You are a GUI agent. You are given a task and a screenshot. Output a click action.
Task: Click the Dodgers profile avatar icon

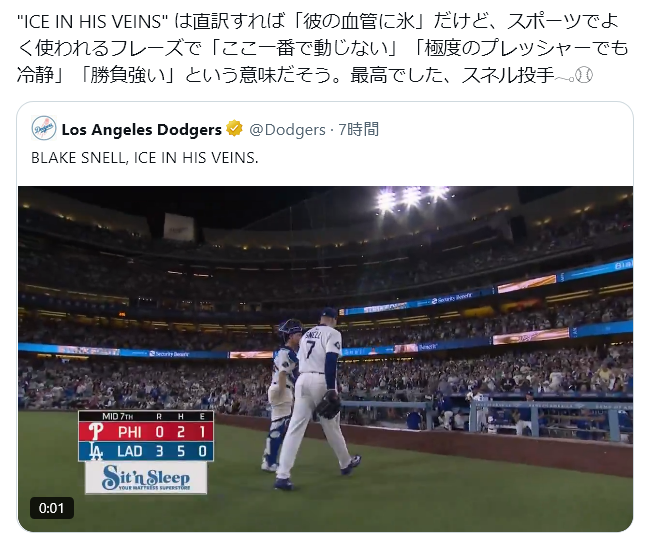pos(44,128)
